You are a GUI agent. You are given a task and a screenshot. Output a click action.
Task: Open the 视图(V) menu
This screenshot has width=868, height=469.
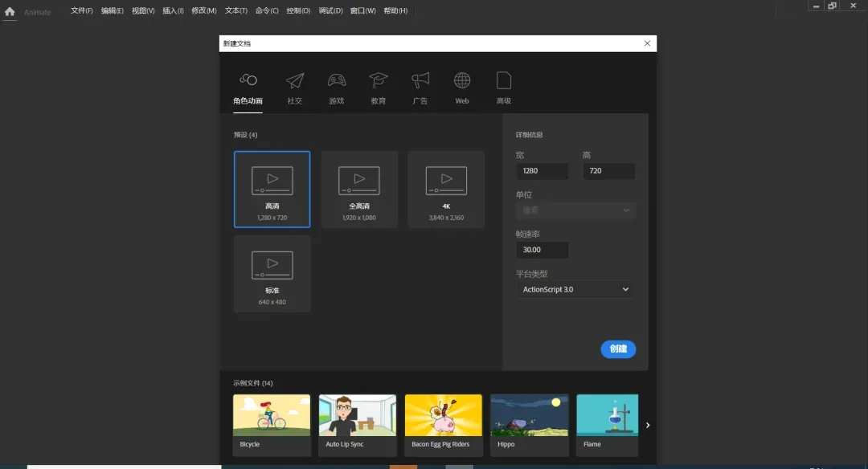[143, 10]
